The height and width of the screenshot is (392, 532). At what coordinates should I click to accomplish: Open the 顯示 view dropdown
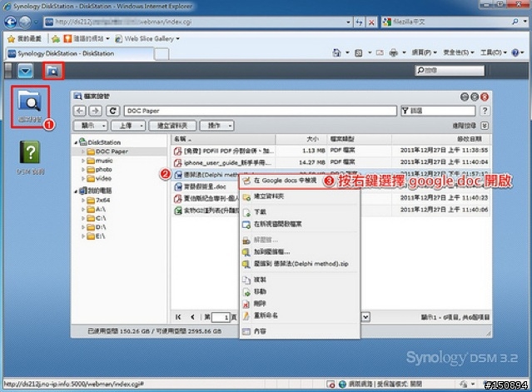90,126
